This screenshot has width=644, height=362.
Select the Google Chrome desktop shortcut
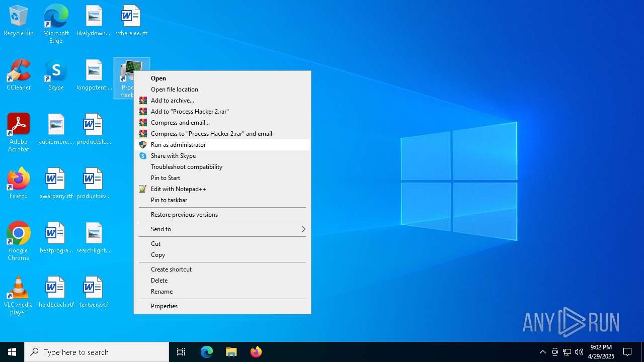[19, 241]
